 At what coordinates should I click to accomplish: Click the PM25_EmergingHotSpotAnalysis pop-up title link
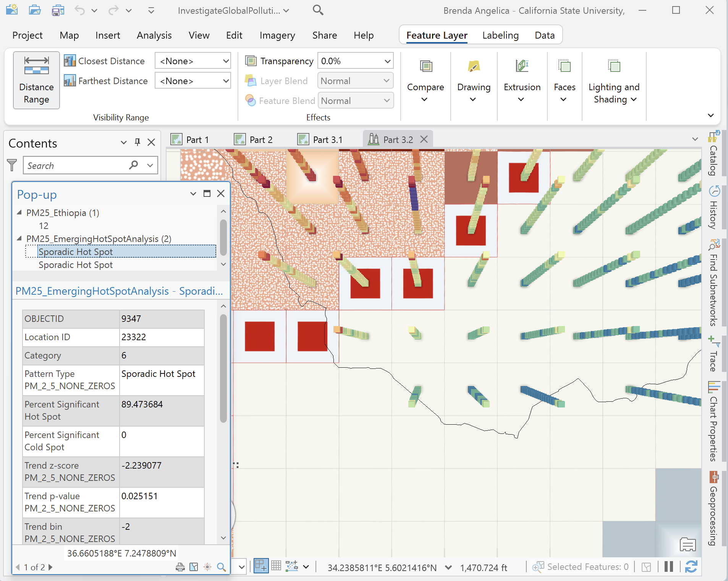pos(119,291)
